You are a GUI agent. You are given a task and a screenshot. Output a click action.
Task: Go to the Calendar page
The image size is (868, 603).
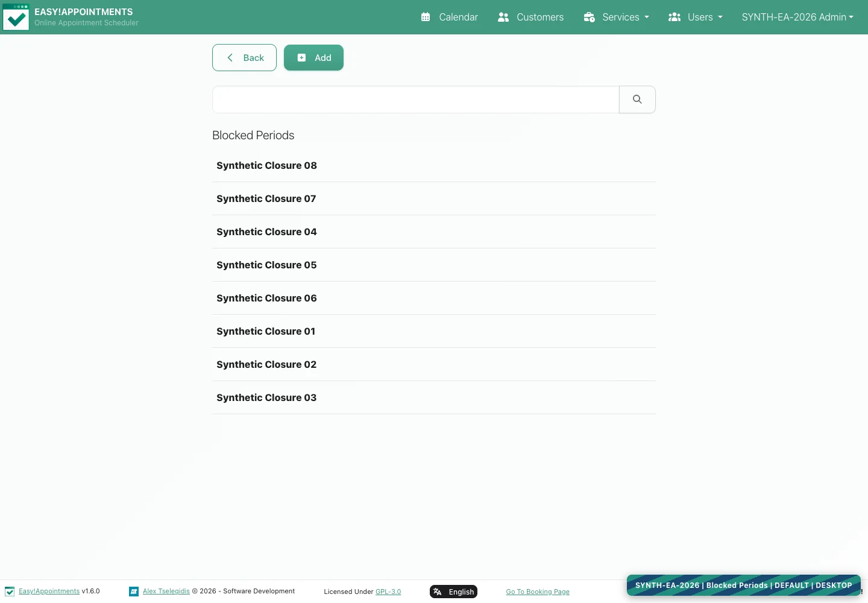[450, 17]
